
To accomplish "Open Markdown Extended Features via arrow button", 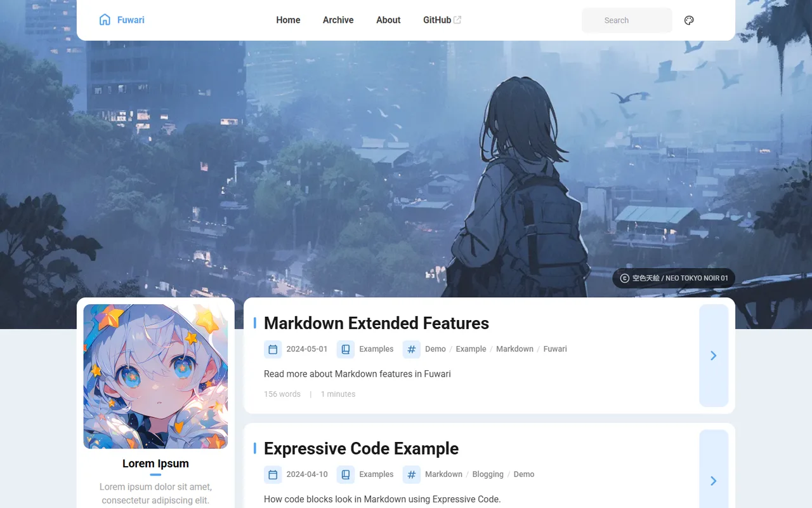I will pos(714,356).
